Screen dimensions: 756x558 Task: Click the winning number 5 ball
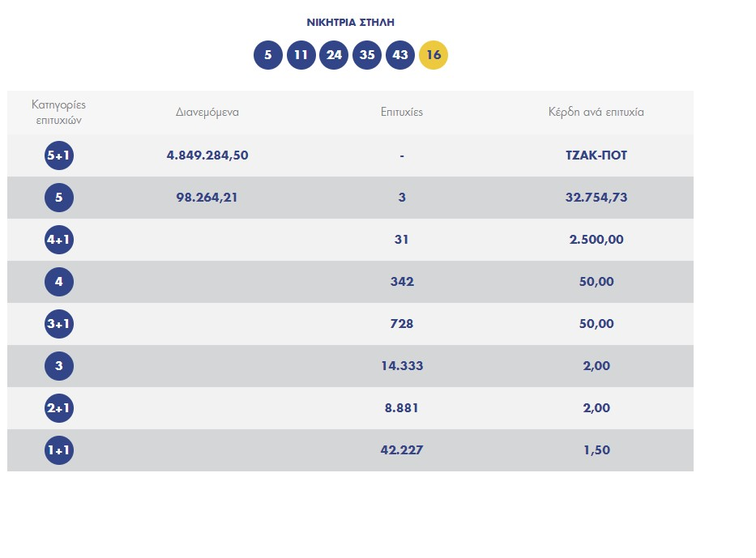[268, 55]
